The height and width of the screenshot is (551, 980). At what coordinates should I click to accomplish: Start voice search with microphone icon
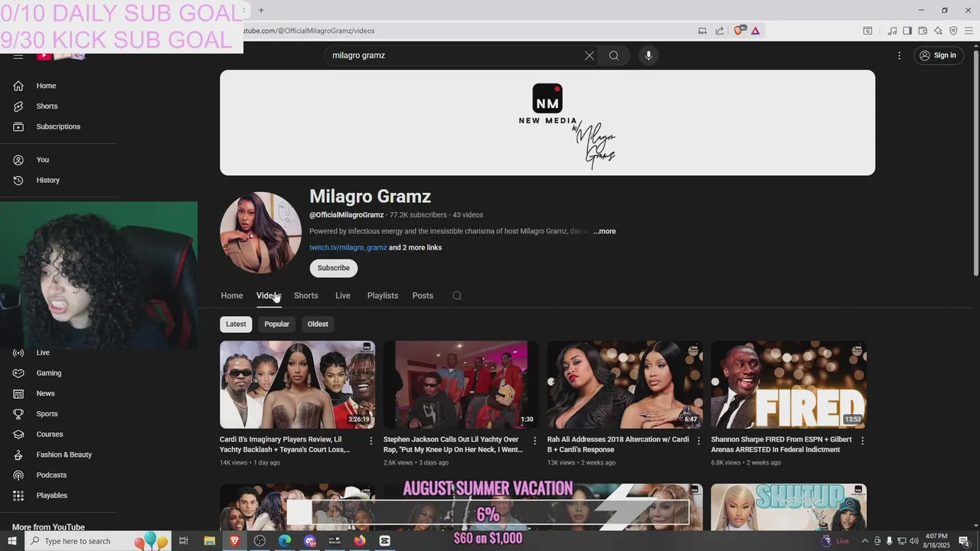coord(648,55)
